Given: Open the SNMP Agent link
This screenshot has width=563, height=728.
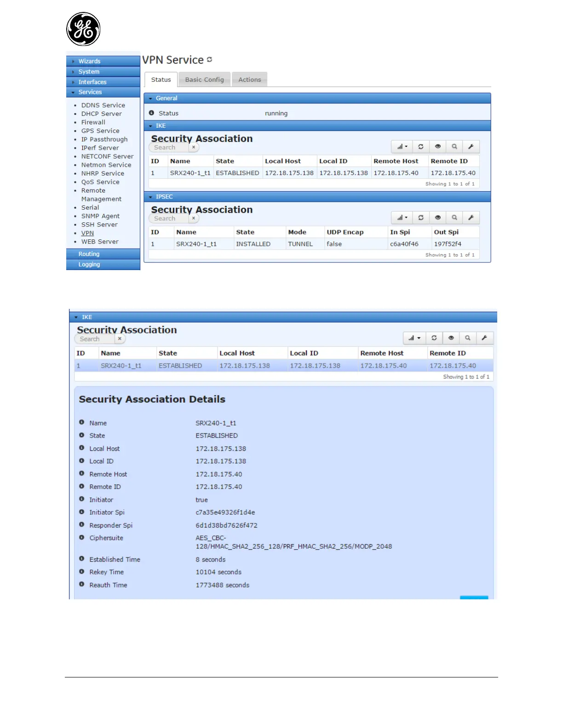Looking at the screenshot, I should pyautogui.click(x=100, y=216).
